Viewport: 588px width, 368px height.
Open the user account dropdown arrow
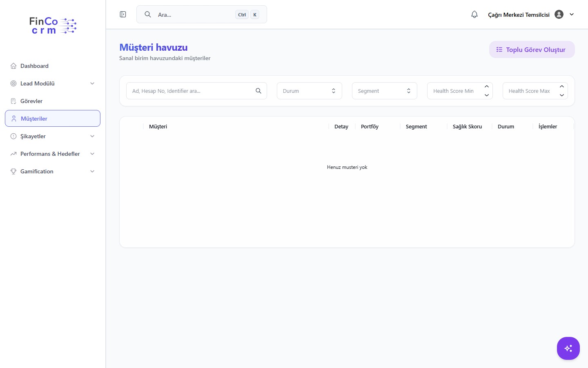[572, 14]
